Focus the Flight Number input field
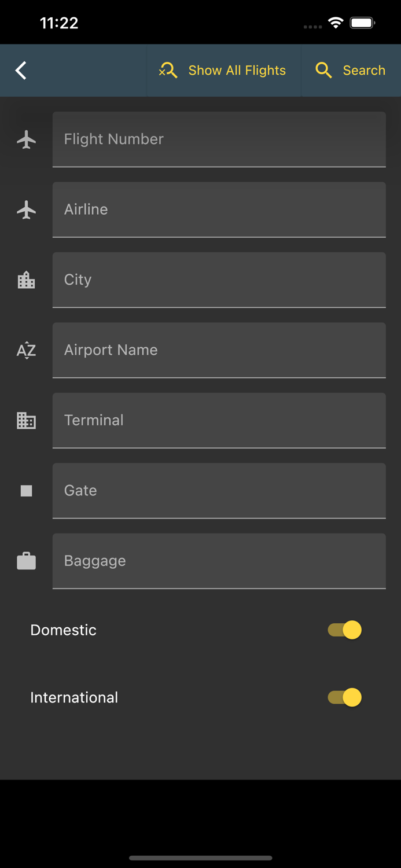The width and height of the screenshot is (401, 868). pyautogui.click(x=219, y=139)
